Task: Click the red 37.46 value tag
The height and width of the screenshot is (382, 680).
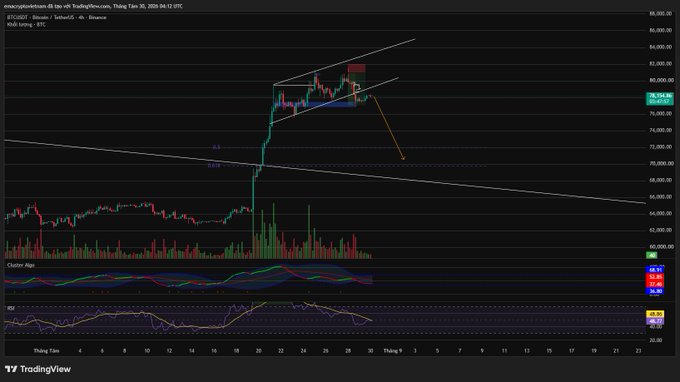Action: tap(655, 284)
